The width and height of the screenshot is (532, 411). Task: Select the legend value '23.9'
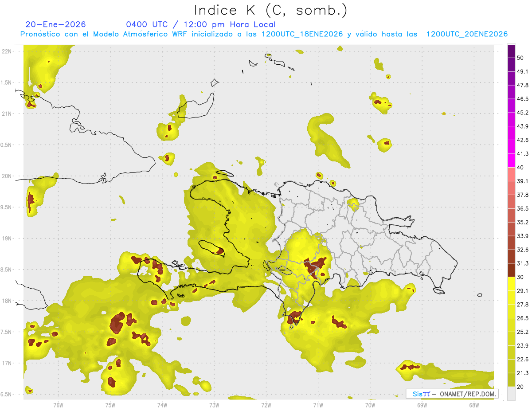523,345
